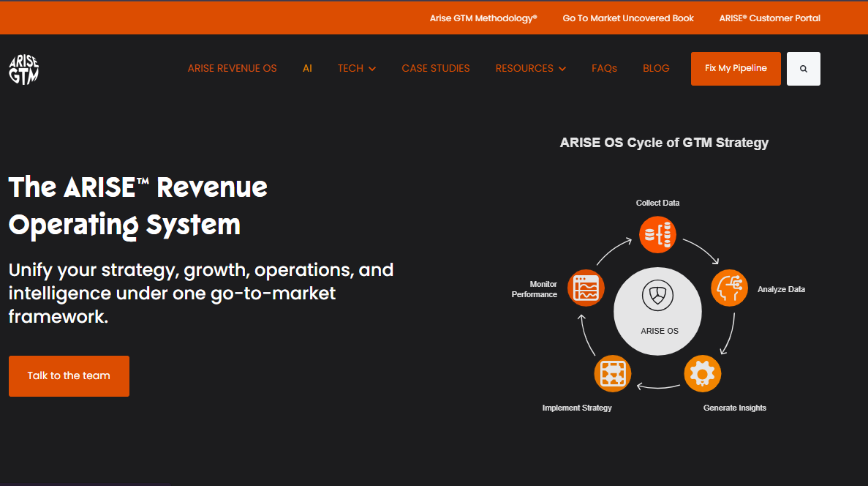Image resolution: width=868 pixels, height=486 pixels.
Task: Expand the TECH dropdown menu
Action: pos(356,68)
